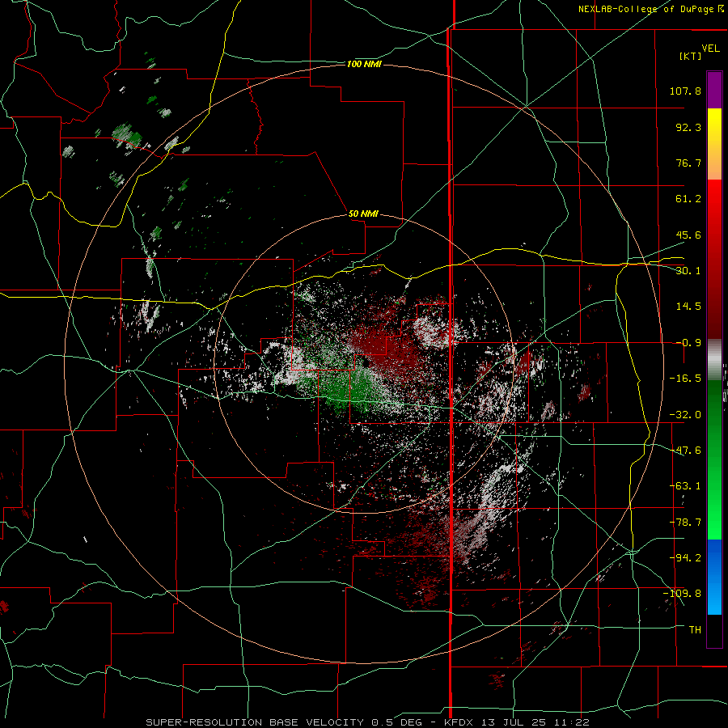
Task: Select the 92.3 velocity scale value
Action: pyautogui.click(x=688, y=127)
